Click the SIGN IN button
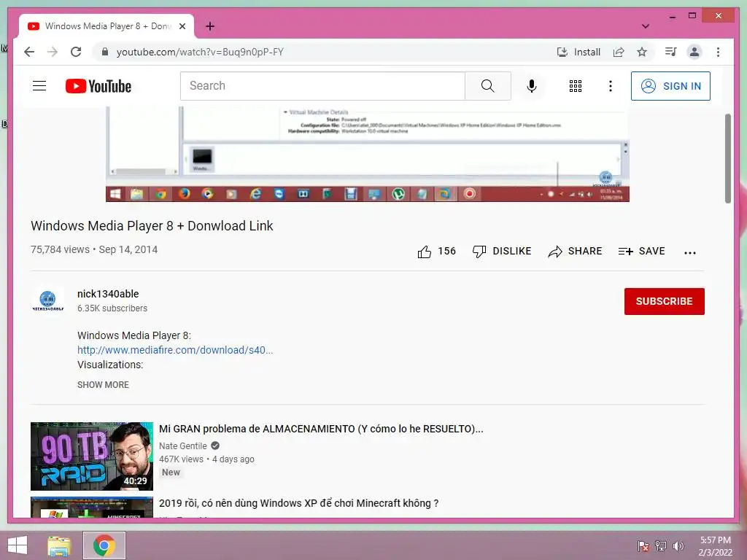 tap(671, 86)
